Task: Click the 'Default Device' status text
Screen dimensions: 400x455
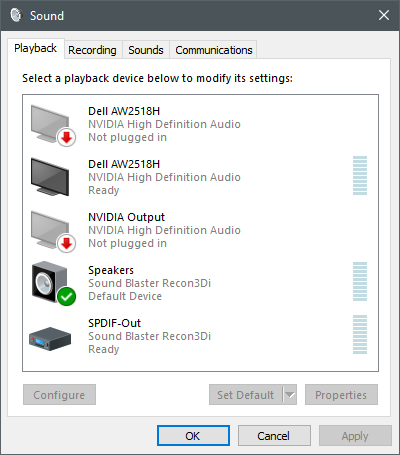Action: point(125,296)
